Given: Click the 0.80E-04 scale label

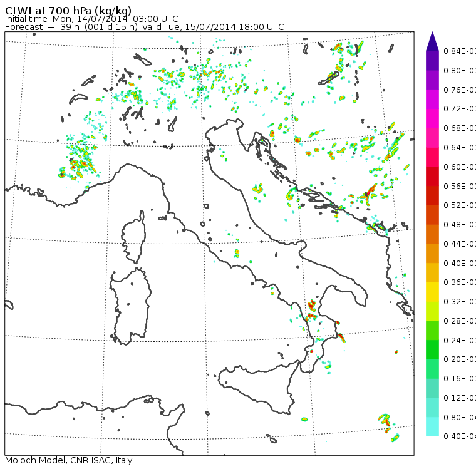Looking at the screenshot, I should pyautogui.click(x=460, y=417).
